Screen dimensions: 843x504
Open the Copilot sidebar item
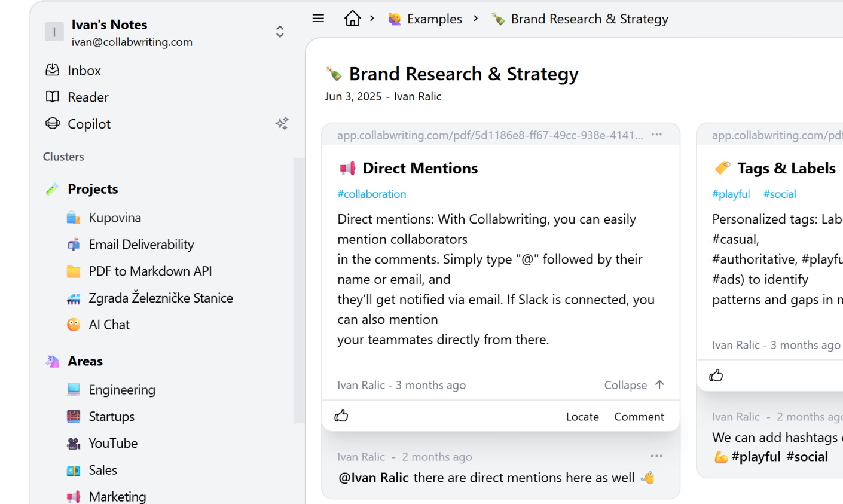89,124
